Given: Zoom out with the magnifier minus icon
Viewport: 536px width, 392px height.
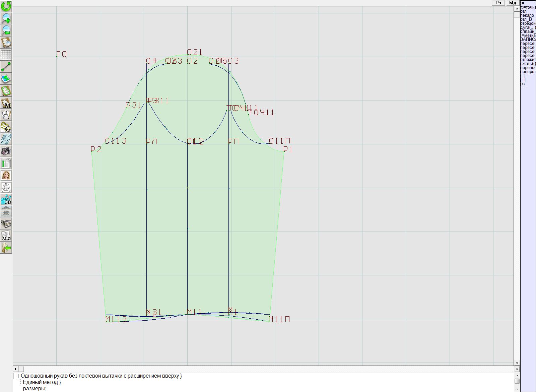Looking at the screenshot, I should 6,30.
